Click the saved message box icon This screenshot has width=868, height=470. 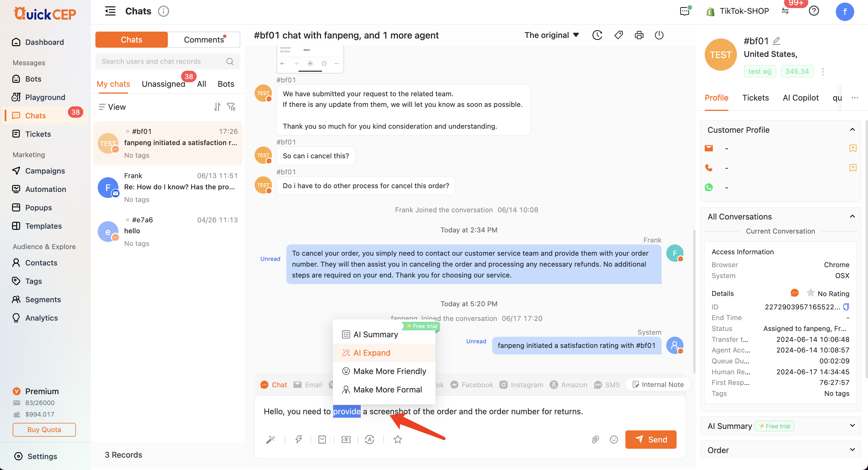tap(322, 439)
